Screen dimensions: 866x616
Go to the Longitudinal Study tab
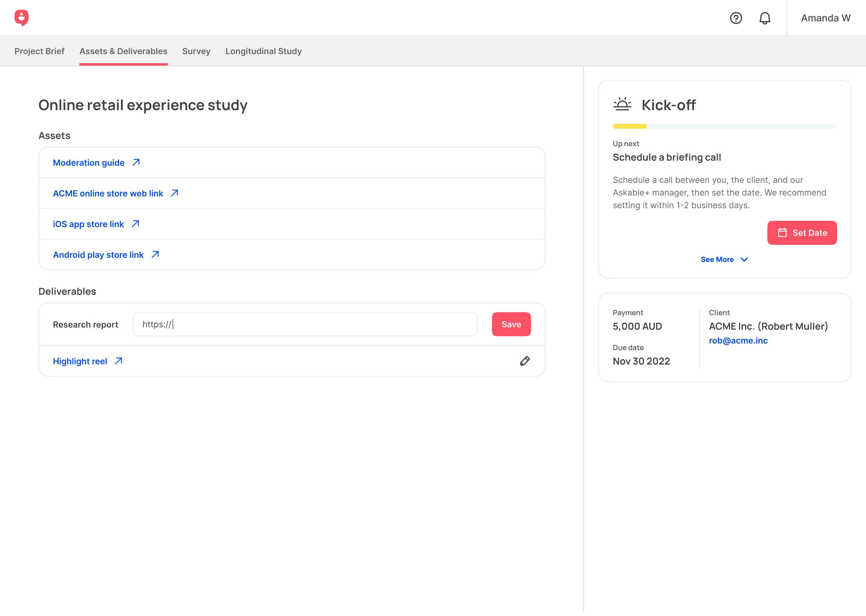pos(263,51)
